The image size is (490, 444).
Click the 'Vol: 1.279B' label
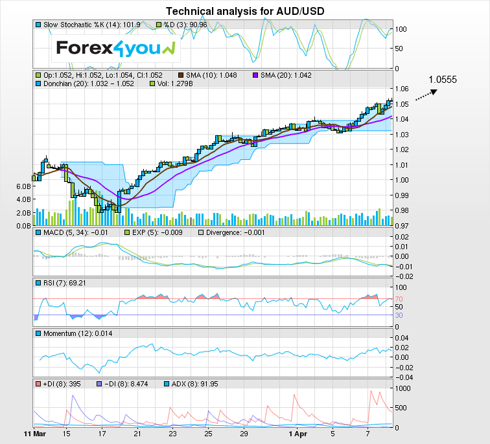175,83
